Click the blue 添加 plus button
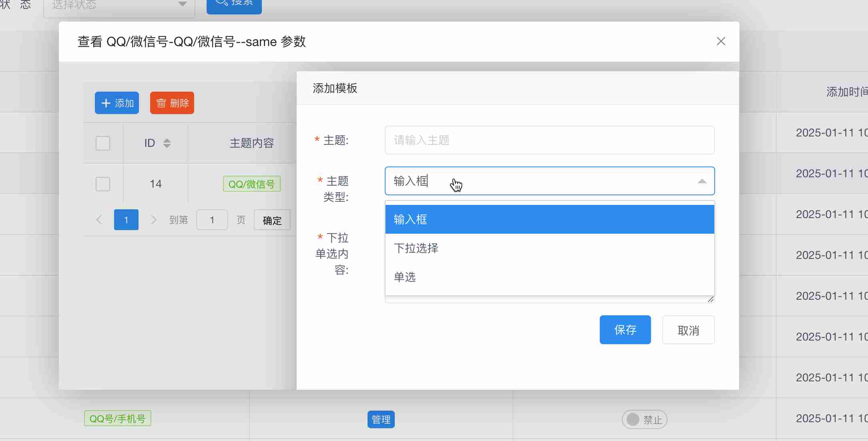 point(117,103)
